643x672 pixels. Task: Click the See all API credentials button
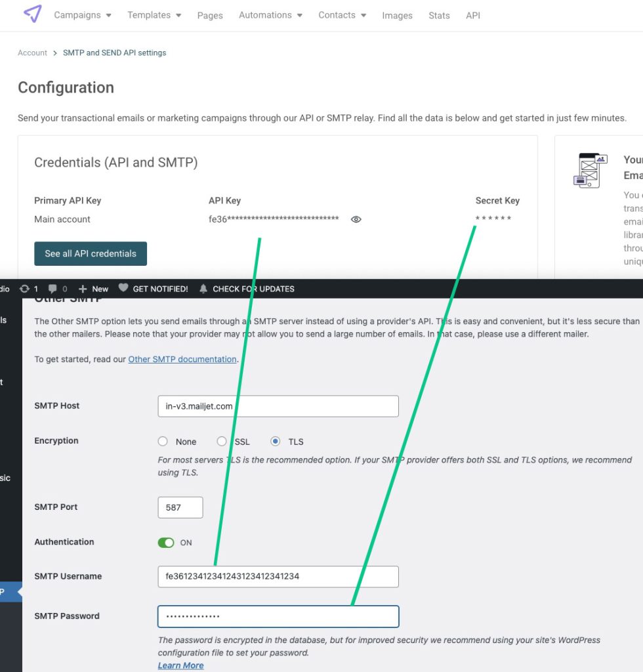click(x=91, y=253)
